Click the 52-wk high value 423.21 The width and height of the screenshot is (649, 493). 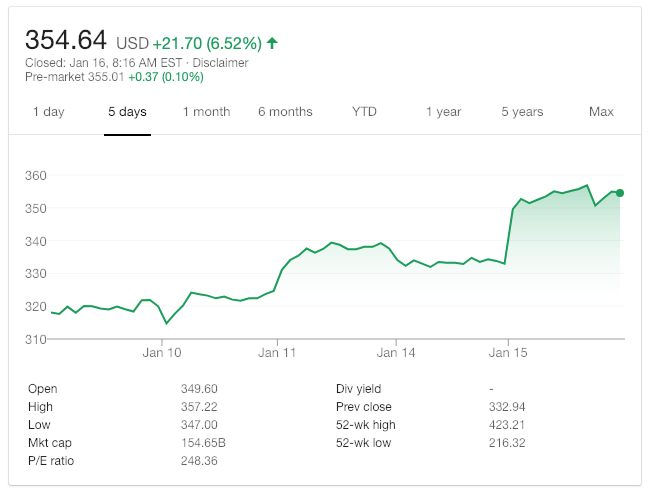[x=507, y=425]
